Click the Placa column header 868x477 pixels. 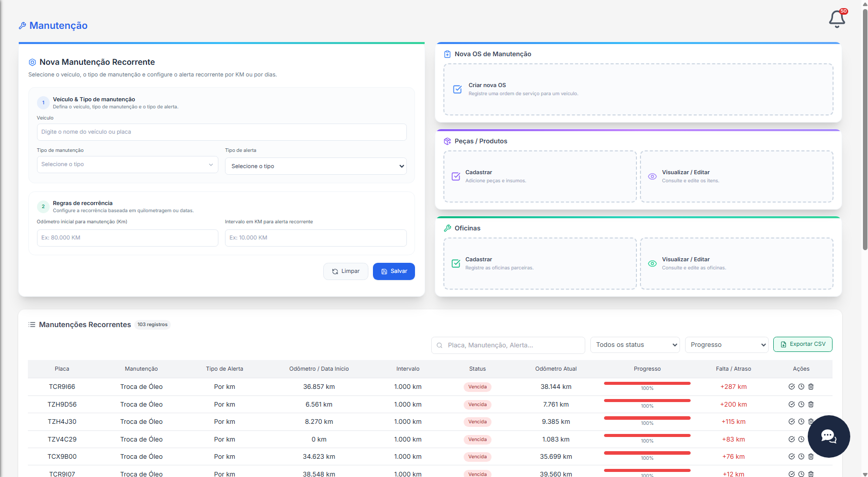point(62,369)
